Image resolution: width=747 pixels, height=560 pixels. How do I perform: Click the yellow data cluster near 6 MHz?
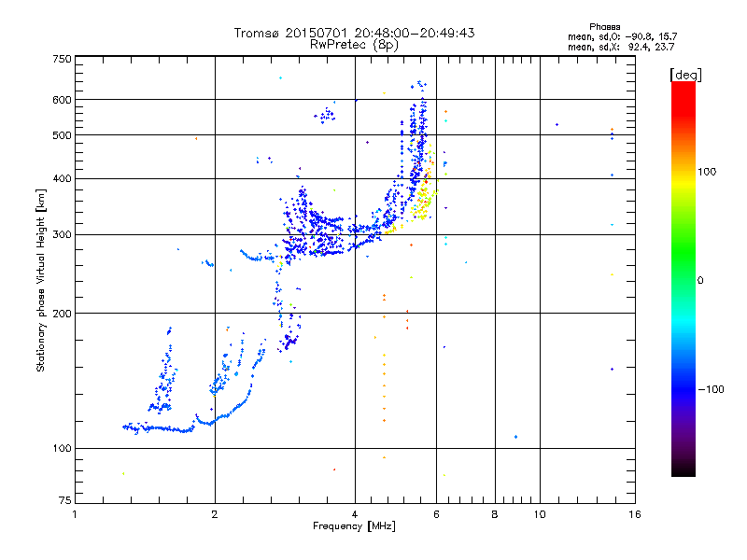[423, 201]
